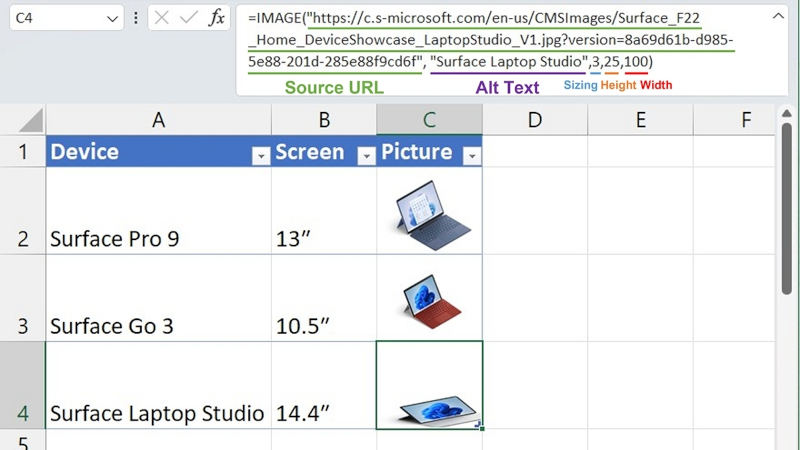Viewport: 800px width, 450px height.
Task: Select the 10.5″ screen cell
Action: [324, 298]
